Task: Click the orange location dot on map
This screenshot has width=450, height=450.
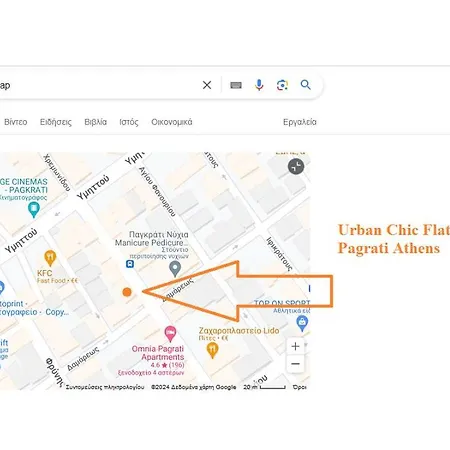Action: (127, 292)
